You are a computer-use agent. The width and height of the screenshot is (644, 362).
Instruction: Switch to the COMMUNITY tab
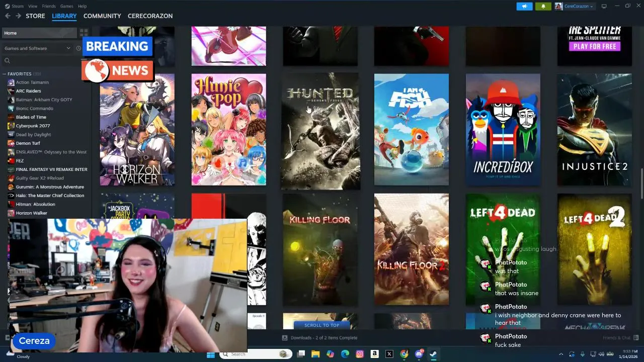pyautogui.click(x=102, y=16)
